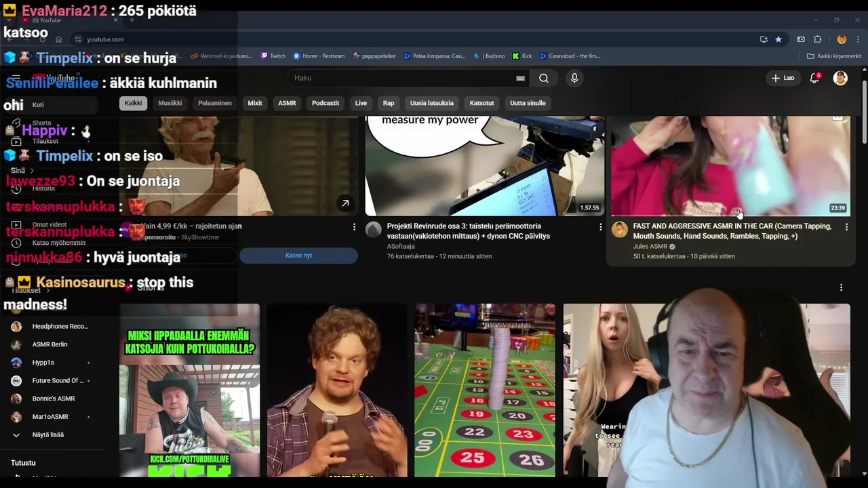This screenshot has height=488, width=868.
Task: Select the Mixit filter chip
Action: (255, 103)
